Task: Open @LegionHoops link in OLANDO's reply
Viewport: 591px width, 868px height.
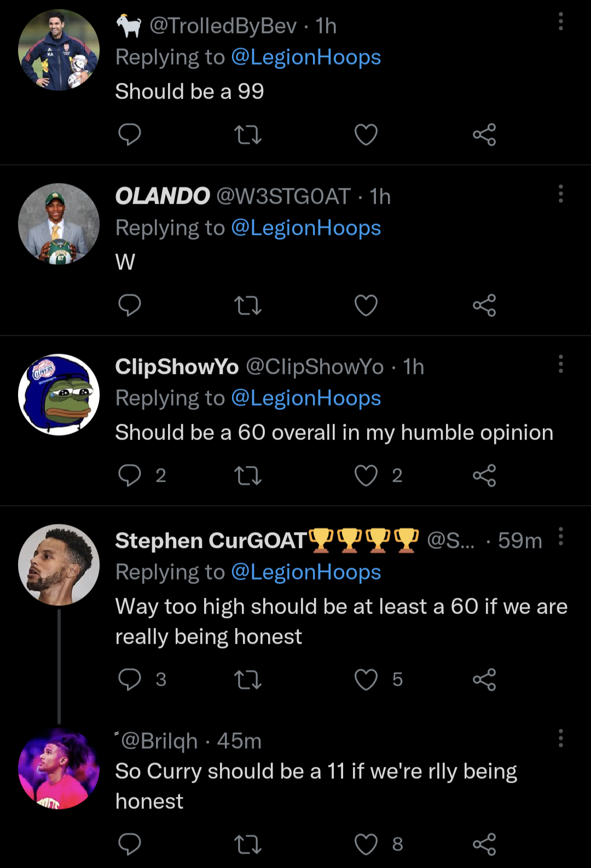Action: coord(306,228)
